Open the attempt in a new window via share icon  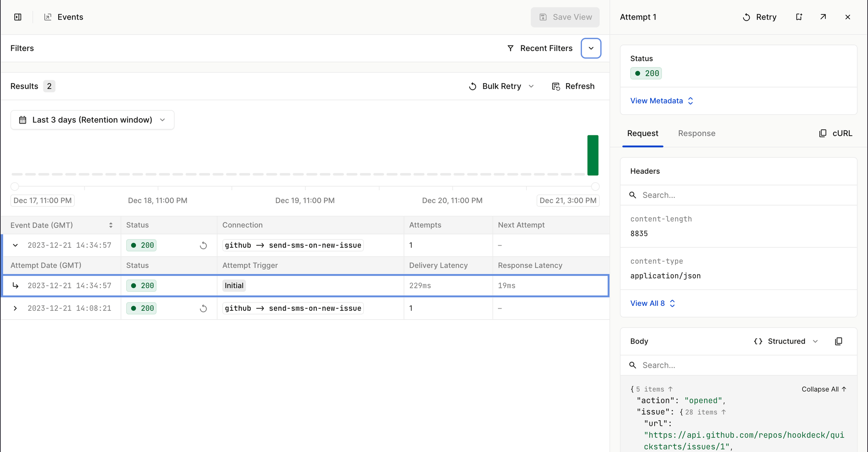coord(823,17)
